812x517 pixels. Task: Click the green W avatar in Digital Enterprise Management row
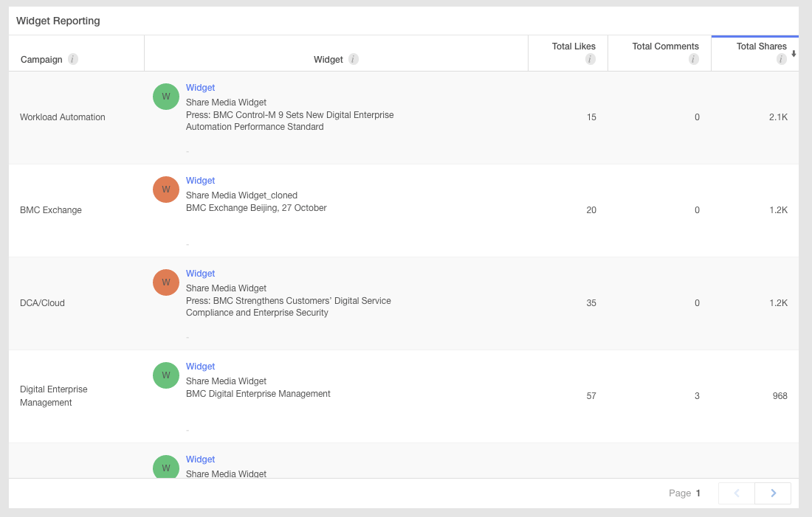[x=165, y=375]
